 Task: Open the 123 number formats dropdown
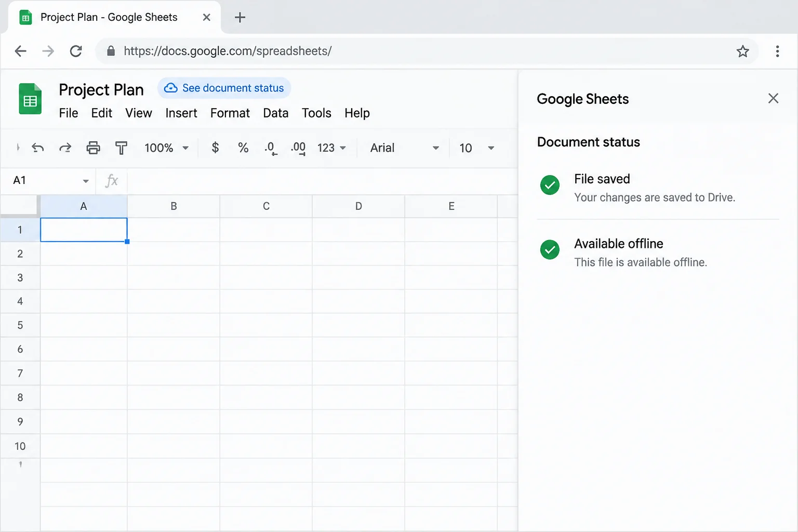[331, 148]
